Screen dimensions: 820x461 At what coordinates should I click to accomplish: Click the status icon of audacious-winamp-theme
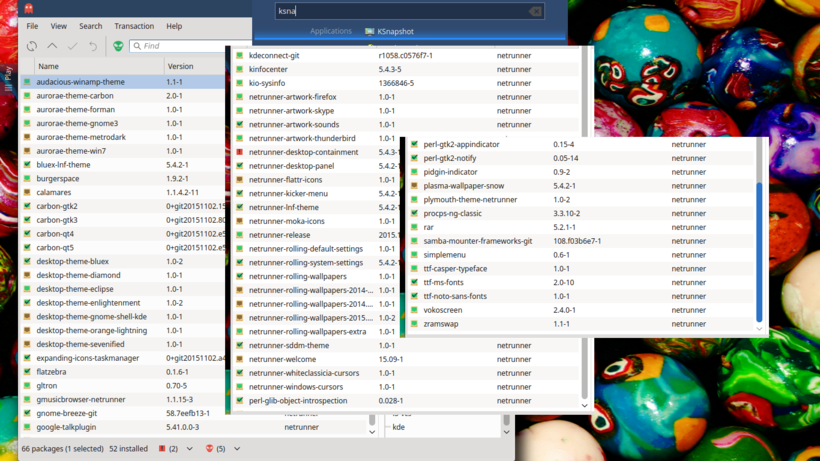pyautogui.click(x=27, y=82)
